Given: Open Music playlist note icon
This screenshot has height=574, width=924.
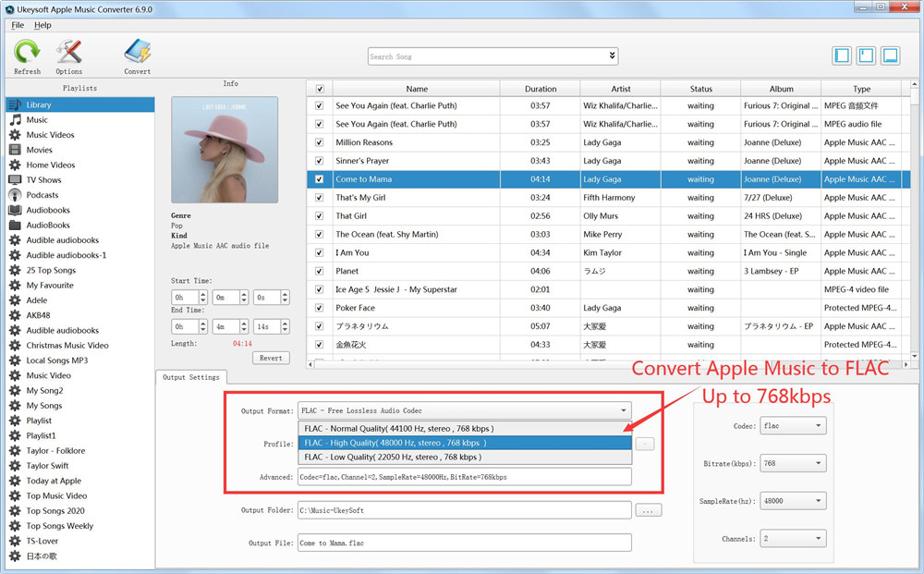Looking at the screenshot, I should pyautogui.click(x=16, y=119).
